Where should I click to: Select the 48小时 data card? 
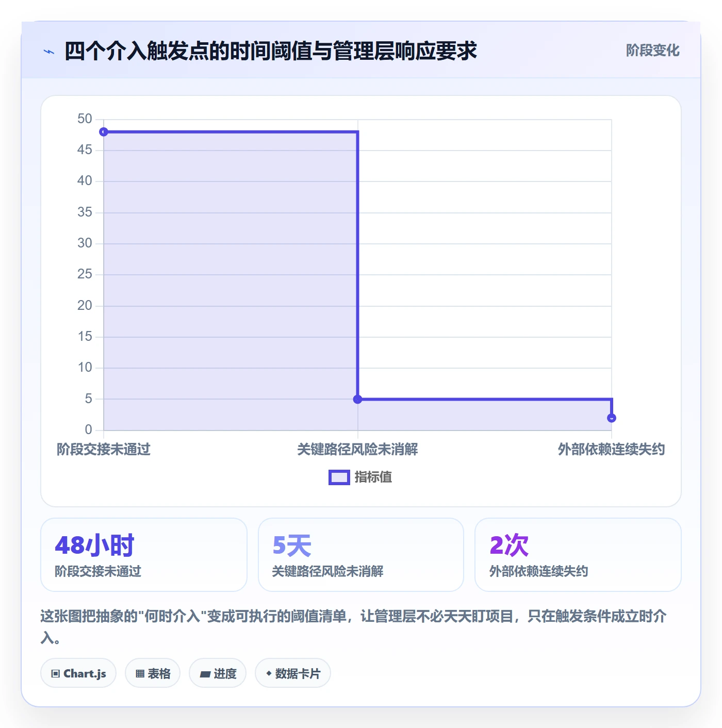[144, 555]
